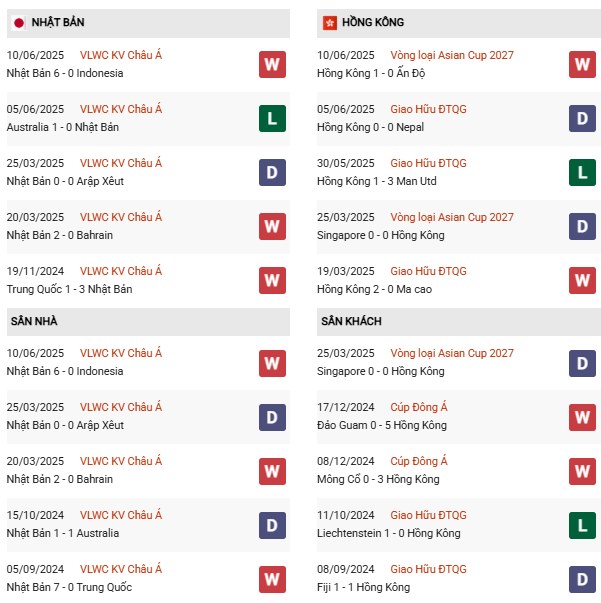This screenshot has height=603, width=601.
Task: Click the Hong Kong flag icon
Action: tap(329, 22)
